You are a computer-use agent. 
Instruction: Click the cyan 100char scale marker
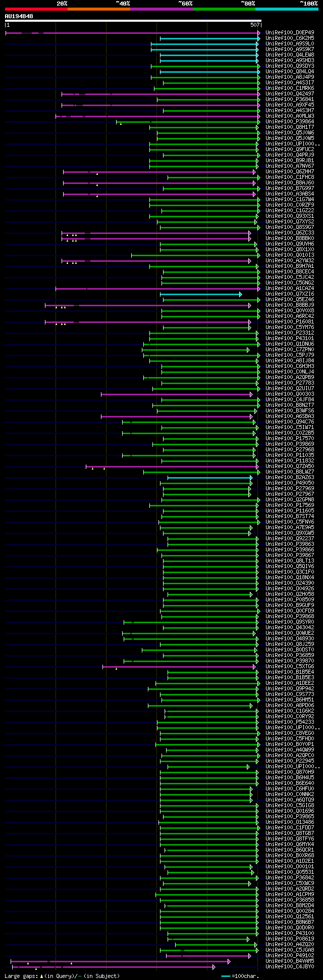pos(226,976)
